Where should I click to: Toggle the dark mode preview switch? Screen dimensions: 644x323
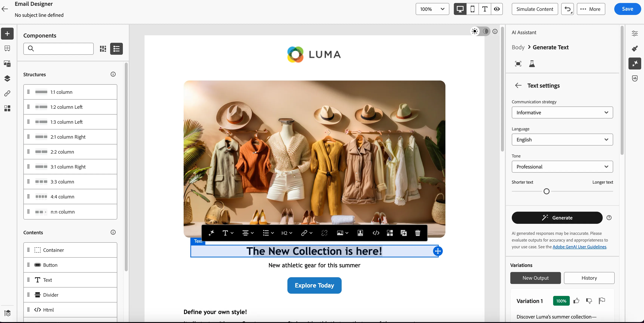(x=480, y=31)
